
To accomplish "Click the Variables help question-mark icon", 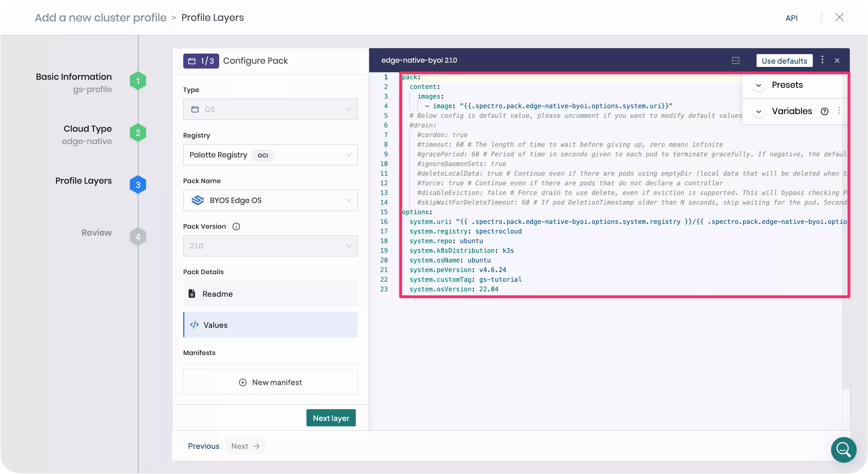I will 825,111.
